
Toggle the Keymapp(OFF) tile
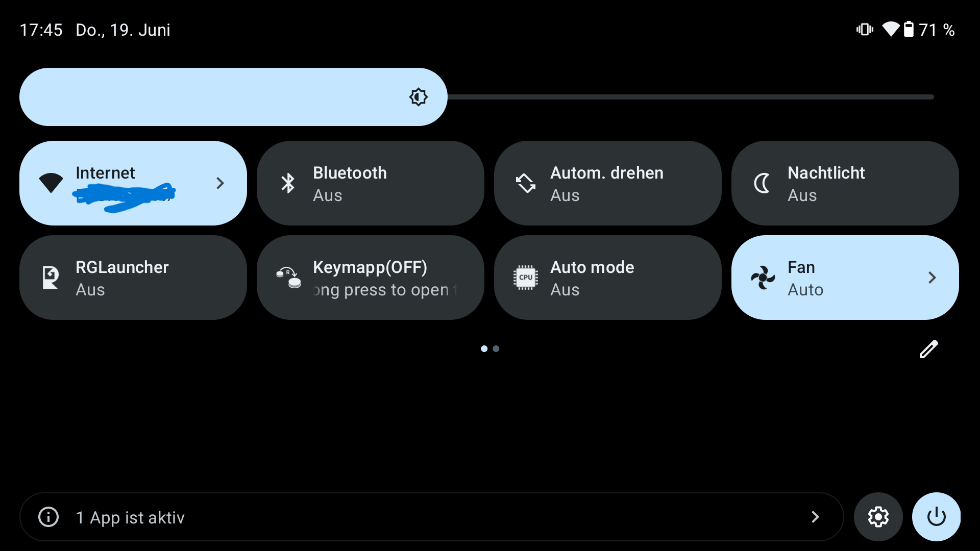(370, 278)
